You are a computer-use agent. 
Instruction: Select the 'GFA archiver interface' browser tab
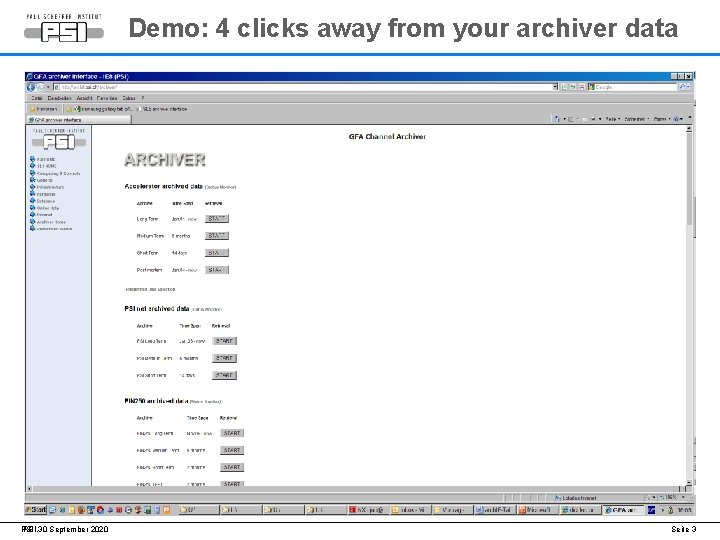point(78,120)
